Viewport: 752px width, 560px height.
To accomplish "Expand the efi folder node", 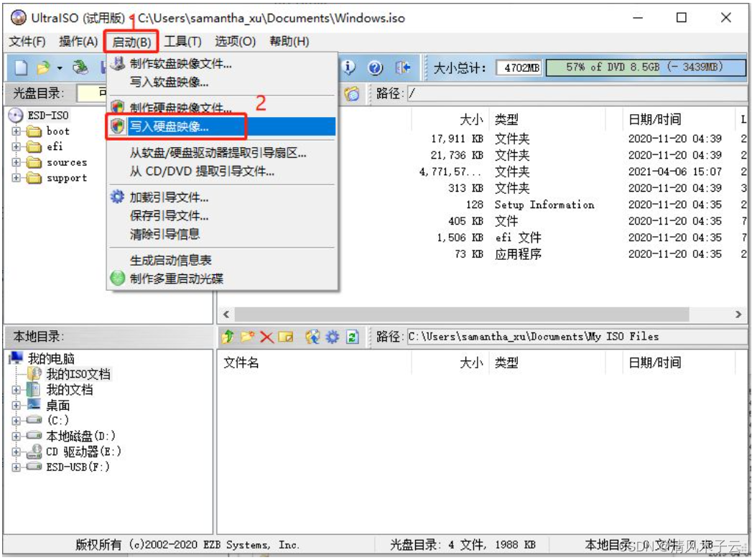I will pos(17,146).
